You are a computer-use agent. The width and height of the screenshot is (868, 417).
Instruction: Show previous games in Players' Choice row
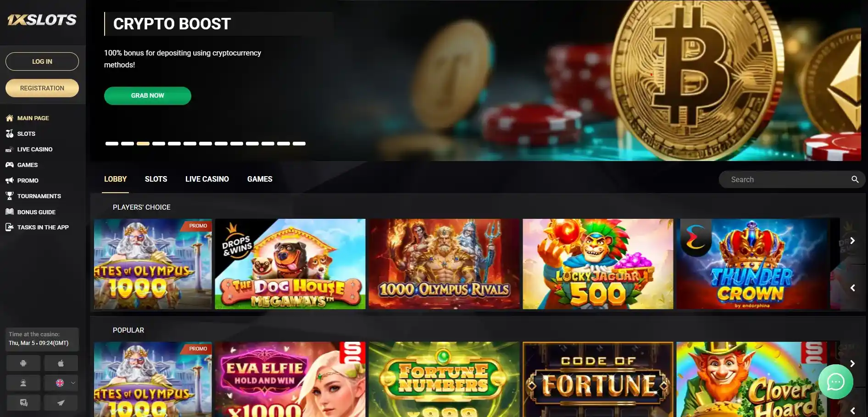852,288
